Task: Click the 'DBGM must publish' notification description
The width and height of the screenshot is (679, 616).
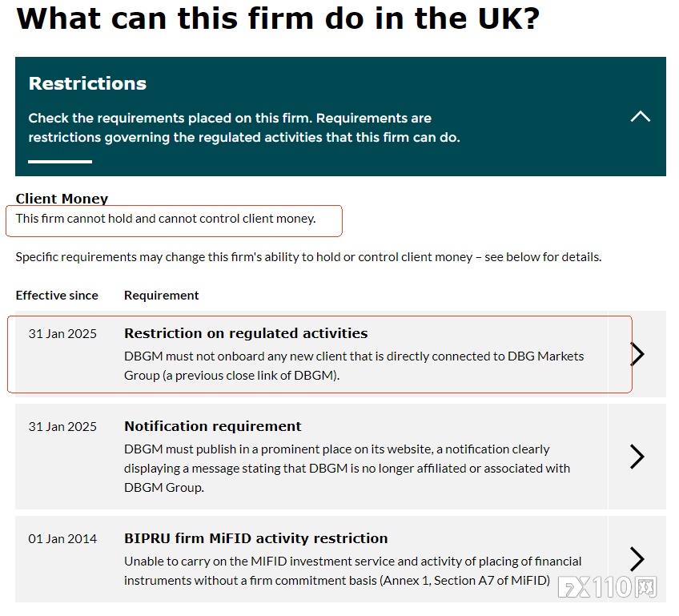Action: [x=347, y=468]
